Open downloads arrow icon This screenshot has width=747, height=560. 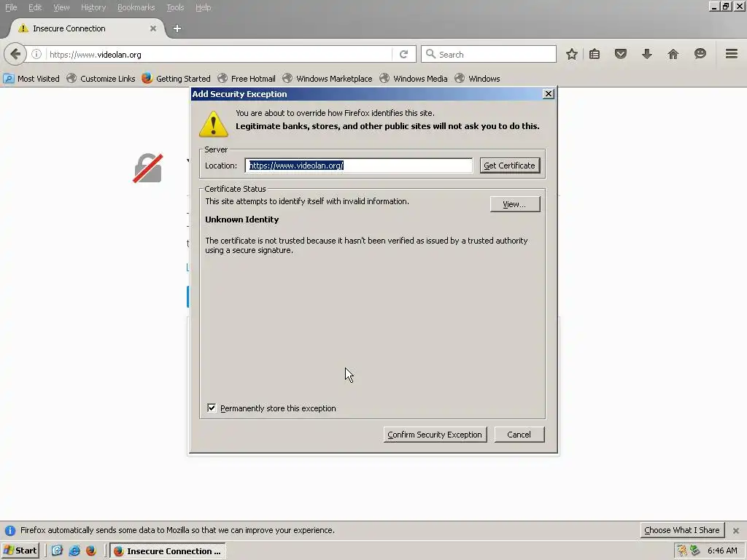pos(646,54)
